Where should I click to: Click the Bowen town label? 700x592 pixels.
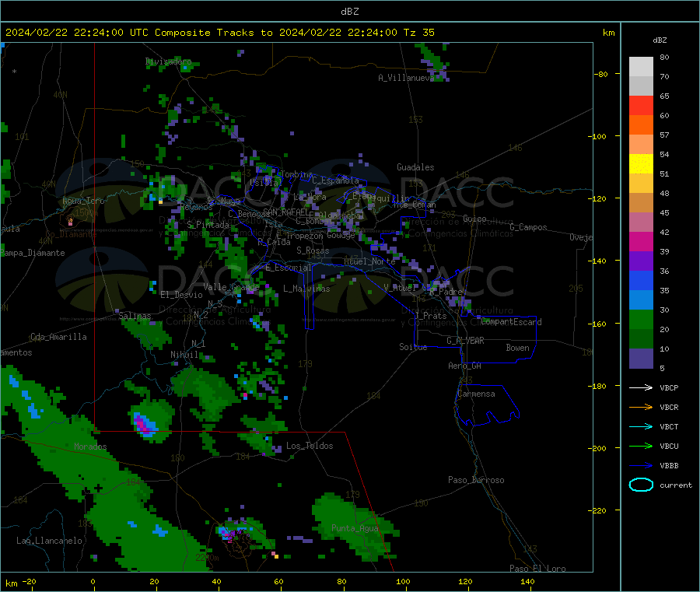(x=517, y=348)
